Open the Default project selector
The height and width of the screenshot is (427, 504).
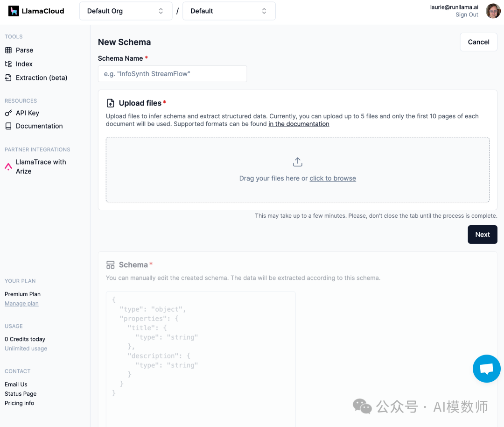(x=229, y=11)
